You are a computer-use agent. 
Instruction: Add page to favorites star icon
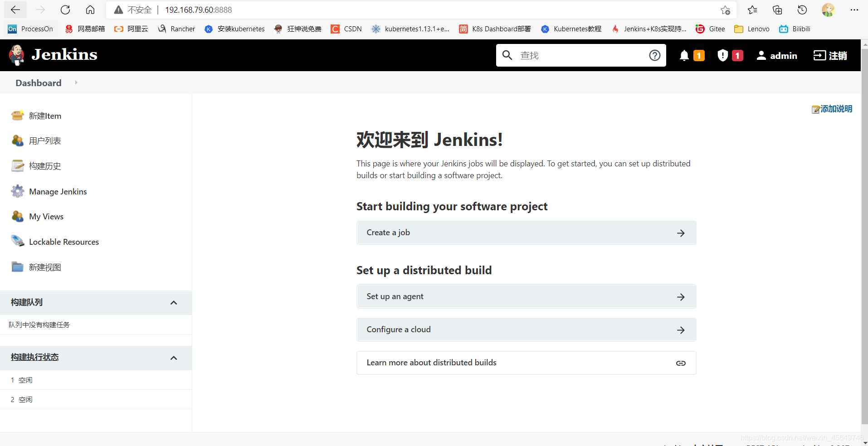[725, 10]
